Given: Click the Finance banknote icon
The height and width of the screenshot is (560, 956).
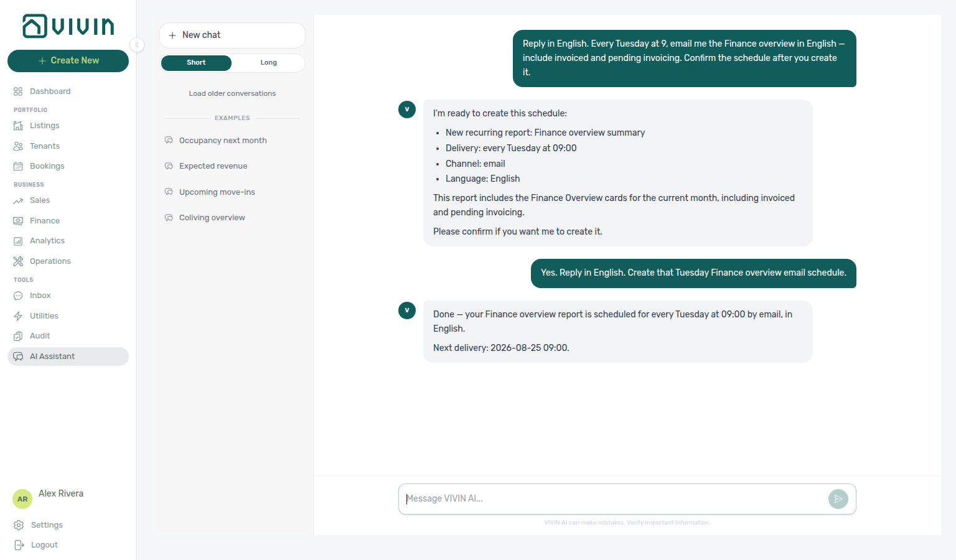Looking at the screenshot, I should point(18,221).
